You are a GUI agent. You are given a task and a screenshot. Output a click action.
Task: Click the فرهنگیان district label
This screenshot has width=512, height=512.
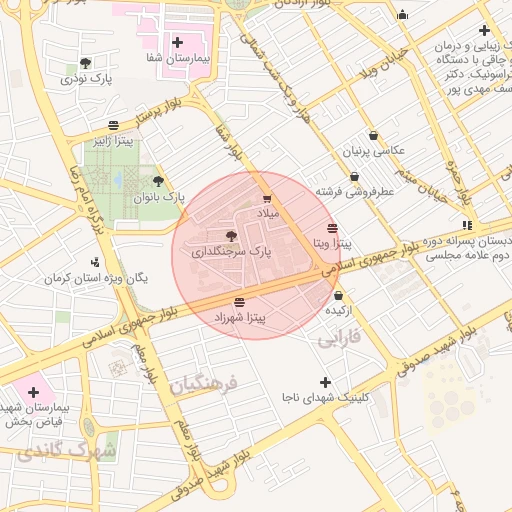click(x=203, y=385)
